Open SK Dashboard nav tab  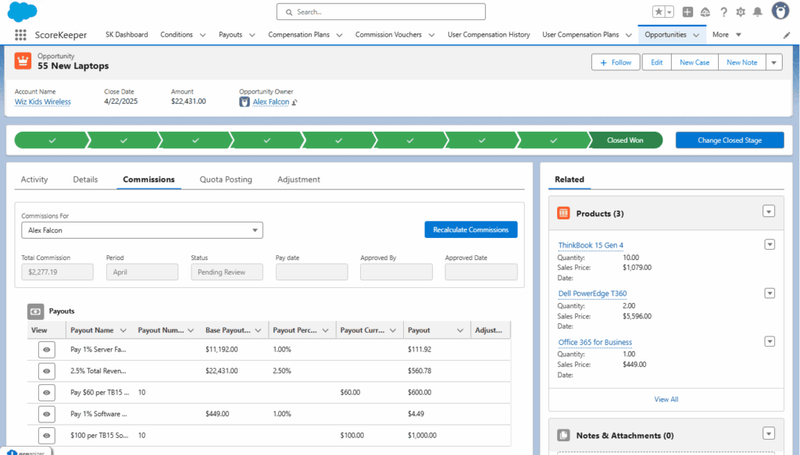coord(127,35)
